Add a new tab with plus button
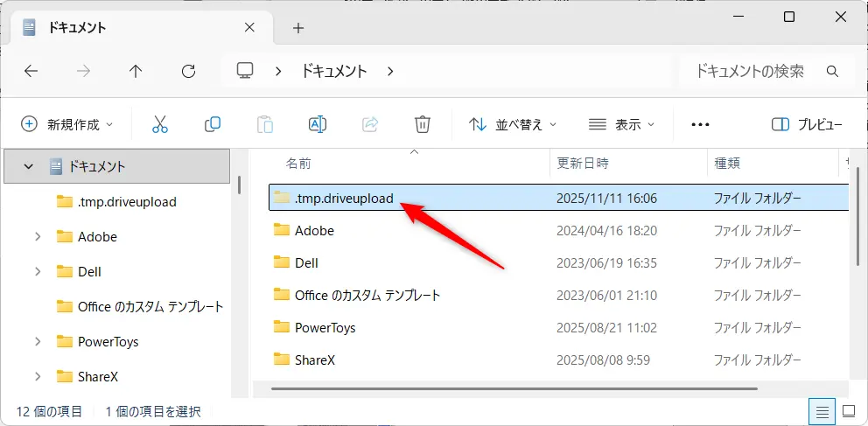Viewport: 868px width, 426px height. click(x=297, y=28)
